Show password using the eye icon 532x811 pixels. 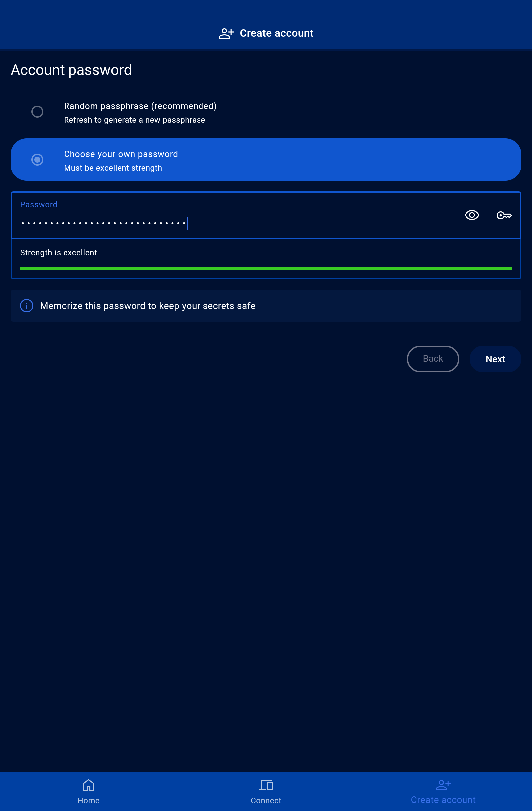coord(472,215)
